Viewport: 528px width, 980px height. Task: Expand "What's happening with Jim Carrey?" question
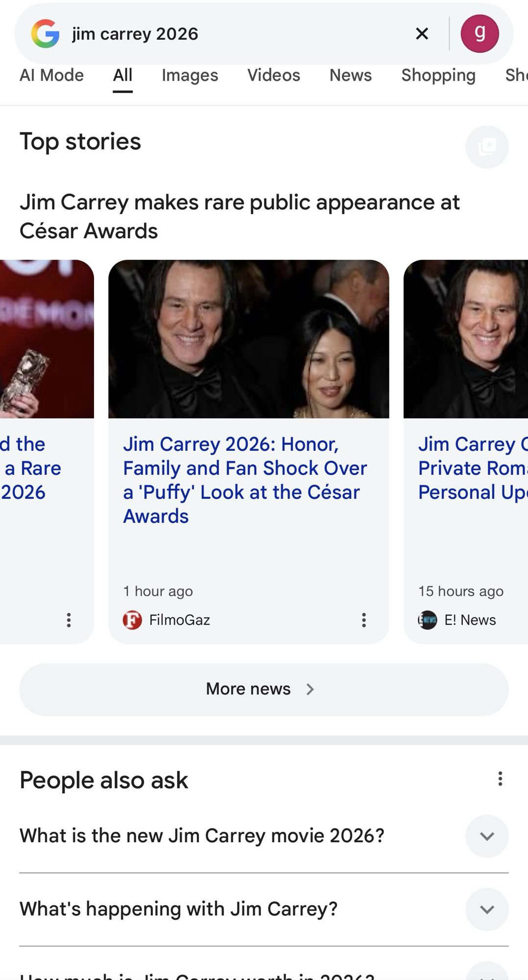coord(487,909)
